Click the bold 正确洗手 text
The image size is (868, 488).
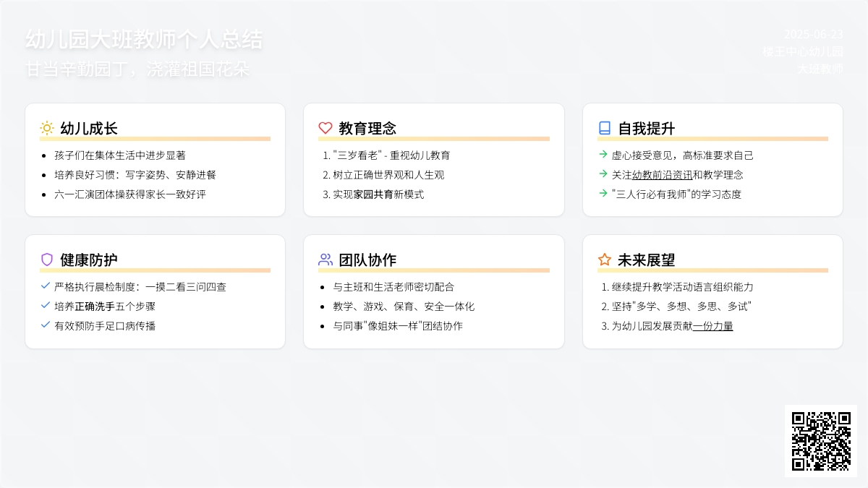[x=95, y=307]
